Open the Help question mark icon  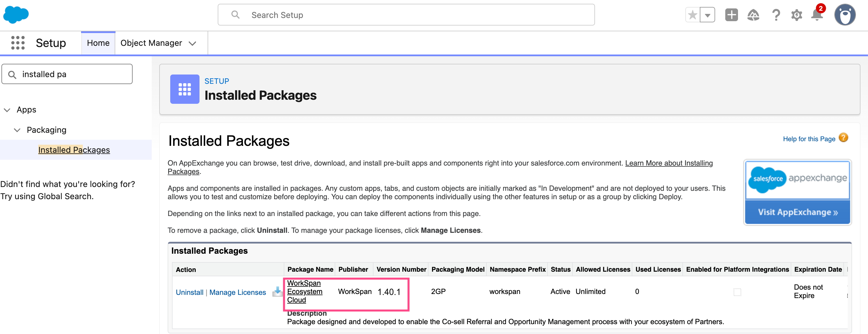776,15
